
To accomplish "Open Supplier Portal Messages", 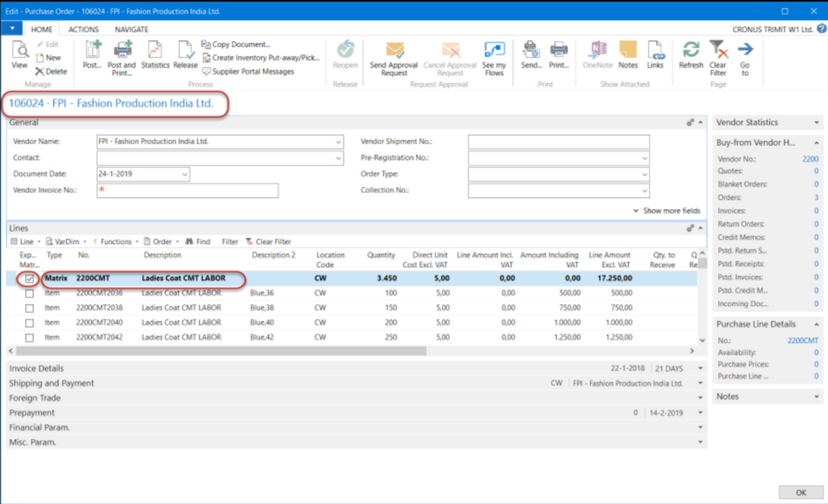I will pyautogui.click(x=248, y=72).
